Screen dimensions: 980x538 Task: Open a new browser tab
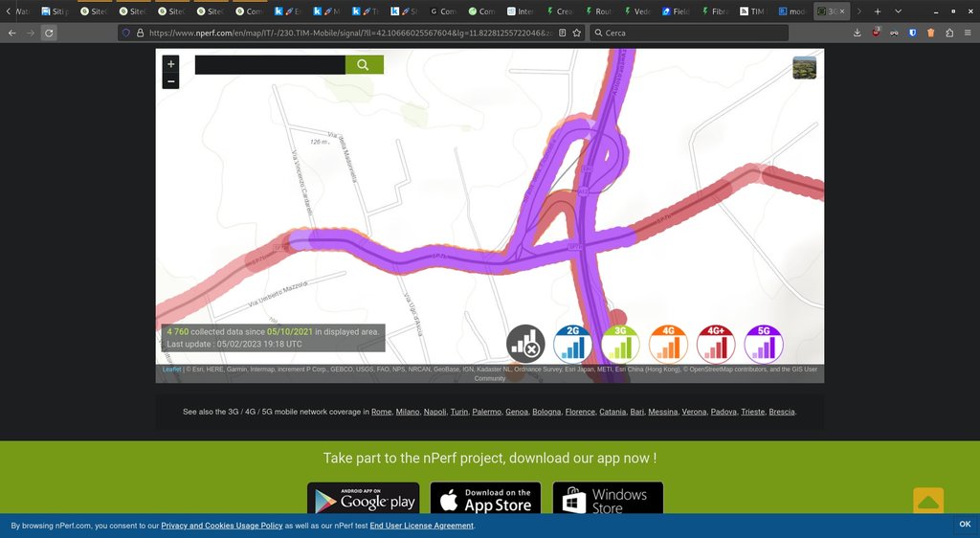coord(877,11)
